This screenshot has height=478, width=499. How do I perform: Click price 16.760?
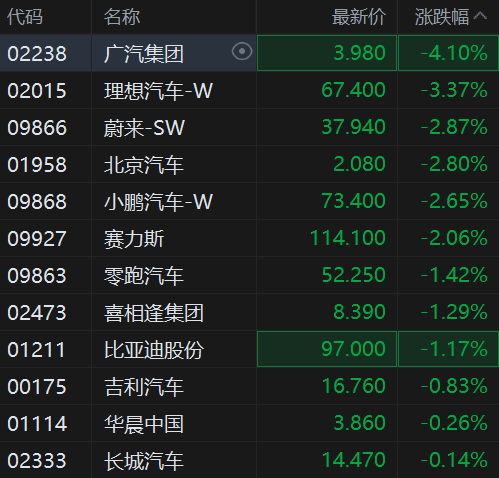click(x=354, y=386)
